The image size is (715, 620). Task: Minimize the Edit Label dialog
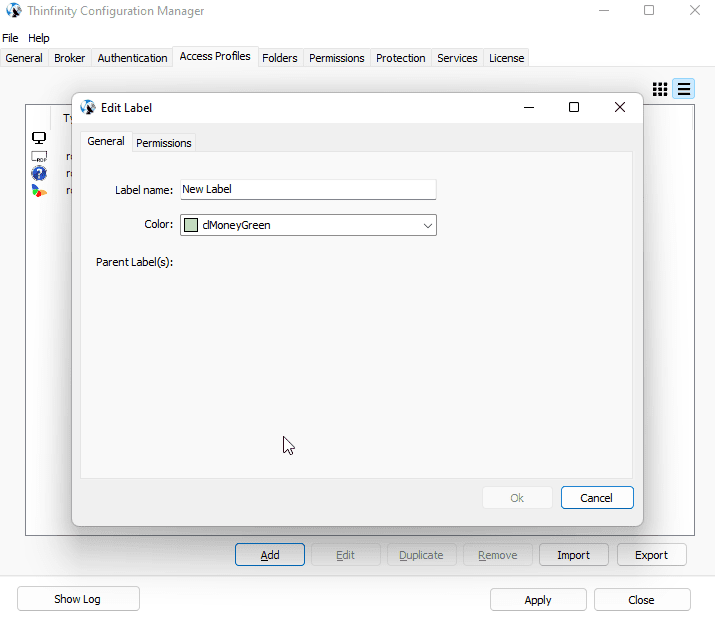click(529, 107)
